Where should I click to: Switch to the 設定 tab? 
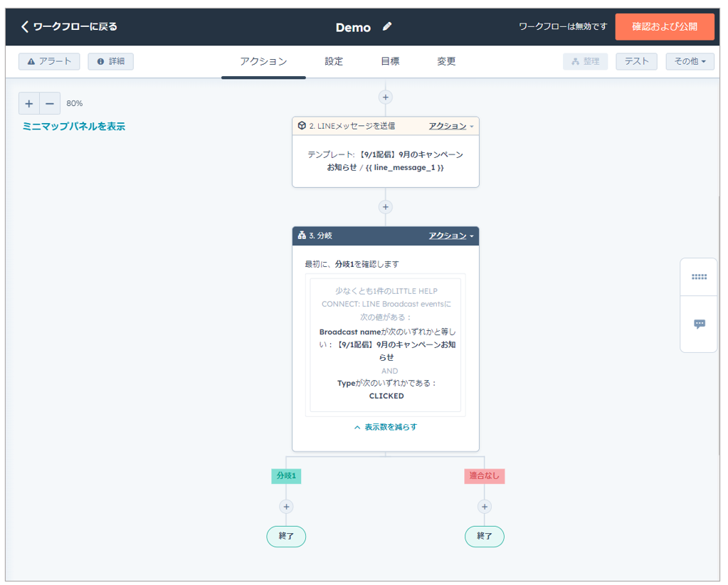(x=334, y=61)
